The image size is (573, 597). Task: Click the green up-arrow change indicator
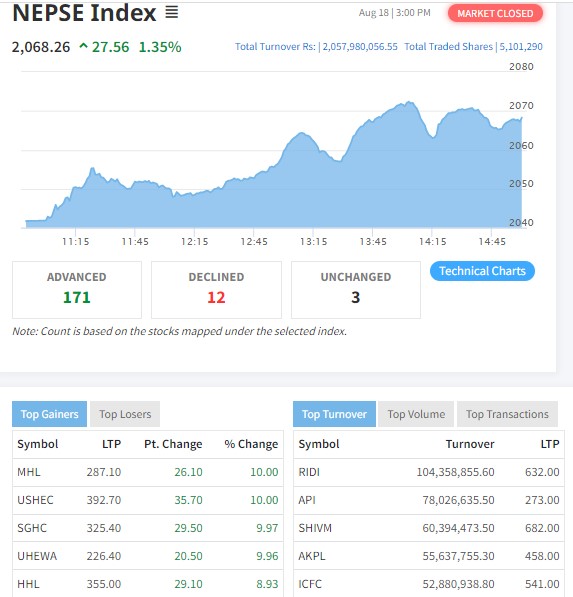tap(83, 46)
